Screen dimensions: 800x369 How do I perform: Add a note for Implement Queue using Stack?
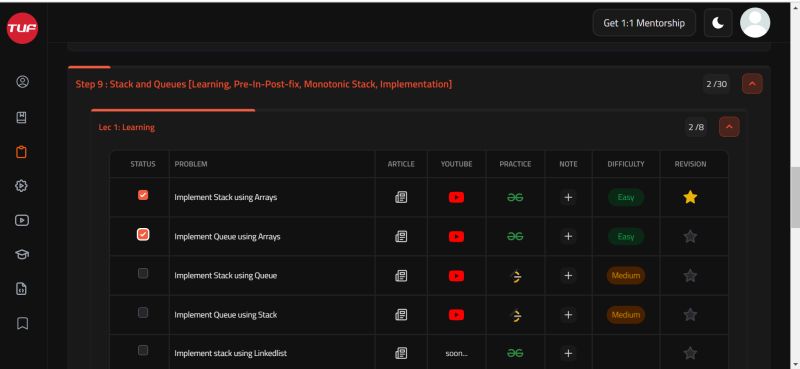(568, 315)
